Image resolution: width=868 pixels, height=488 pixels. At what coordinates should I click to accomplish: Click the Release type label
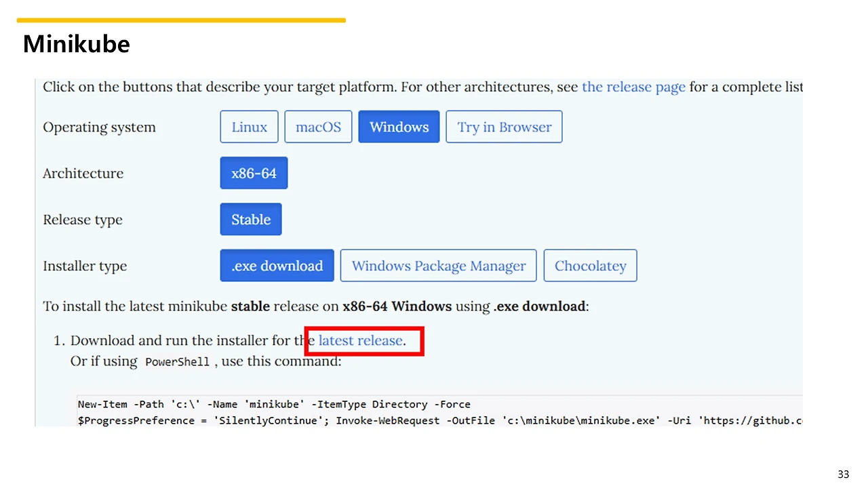(x=83, y=220)
